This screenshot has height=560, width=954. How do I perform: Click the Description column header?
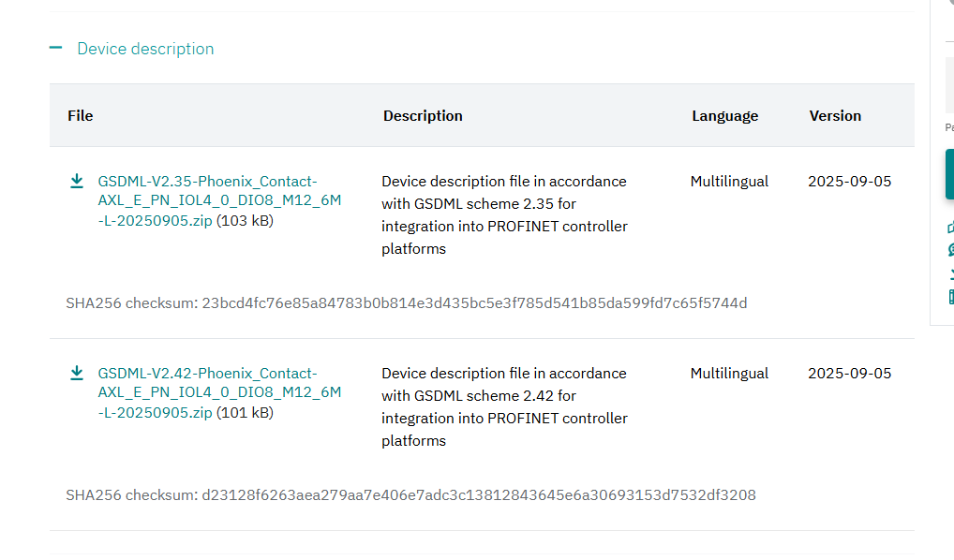[423, 116]
